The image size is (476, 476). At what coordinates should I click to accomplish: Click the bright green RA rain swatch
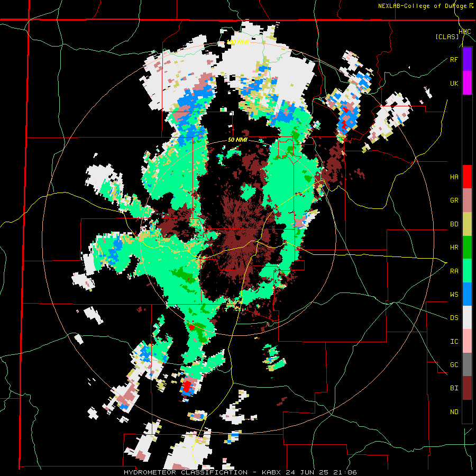point(467,271)
